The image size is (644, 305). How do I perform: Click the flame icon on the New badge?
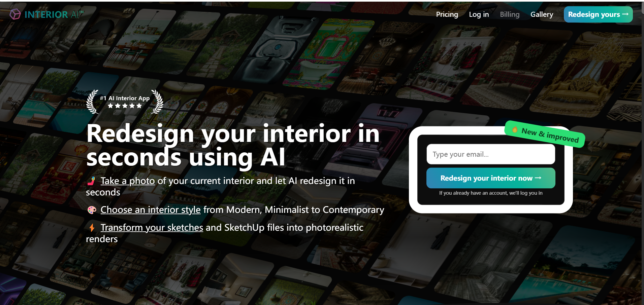coord(515,129)
